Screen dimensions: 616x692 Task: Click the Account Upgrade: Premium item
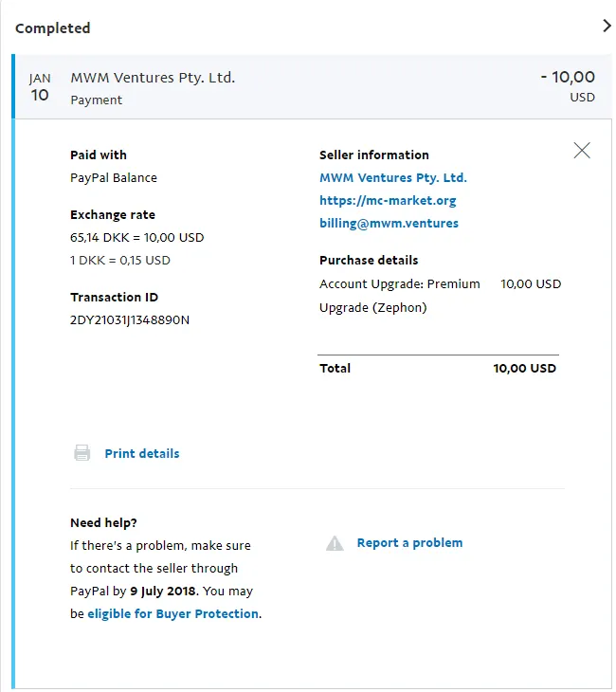pyautogui.click(x=399, y=296)
